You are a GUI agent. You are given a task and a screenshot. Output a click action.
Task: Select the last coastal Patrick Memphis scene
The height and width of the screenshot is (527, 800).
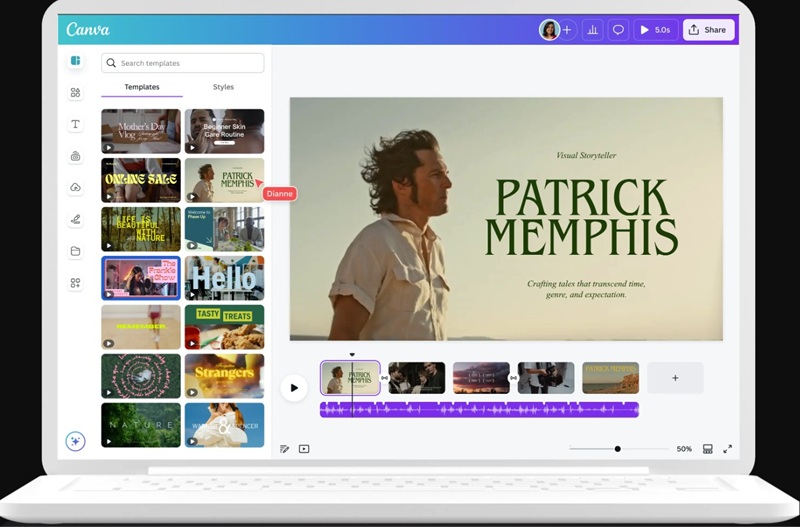pyautogui.click(x=611, y=378)
